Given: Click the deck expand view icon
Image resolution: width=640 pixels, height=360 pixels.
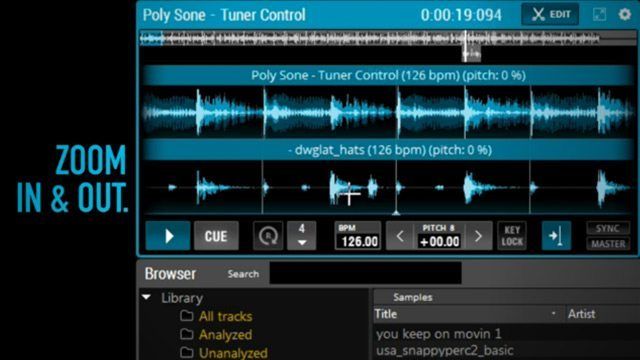Looking at the screenshot, I should click(599, 15).
